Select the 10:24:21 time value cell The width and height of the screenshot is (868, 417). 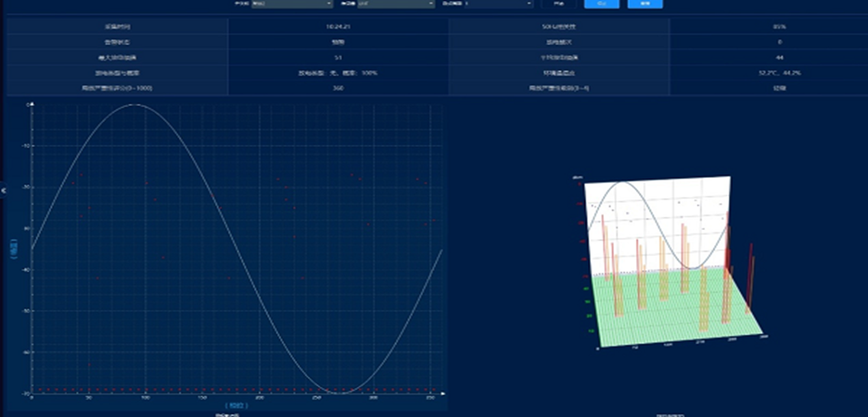(x=339, y=27)
